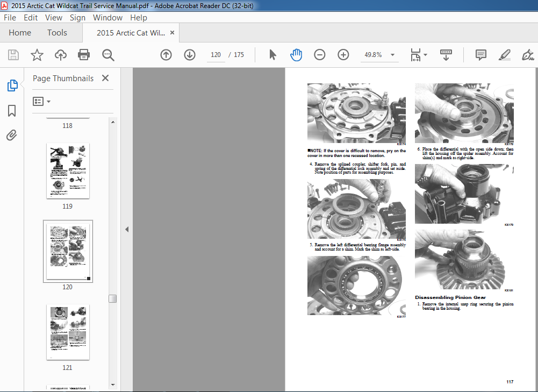This screenshot has height=392, width=538.
Task: Open the Sign menu
Action: [x=77, y=18]
